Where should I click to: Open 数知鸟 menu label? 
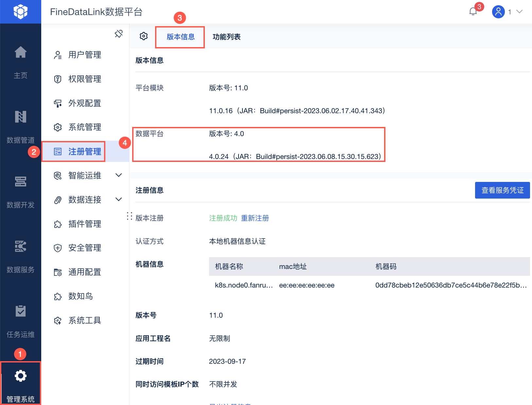pyautogui.click(x=80, y=296)
